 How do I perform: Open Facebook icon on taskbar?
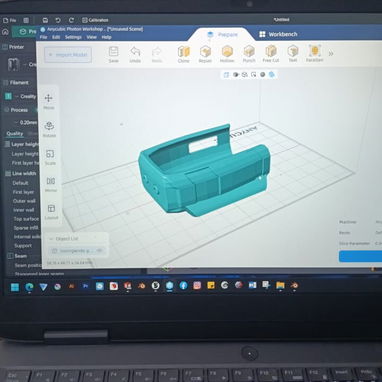pyautogui.click(x=183, y=286)
